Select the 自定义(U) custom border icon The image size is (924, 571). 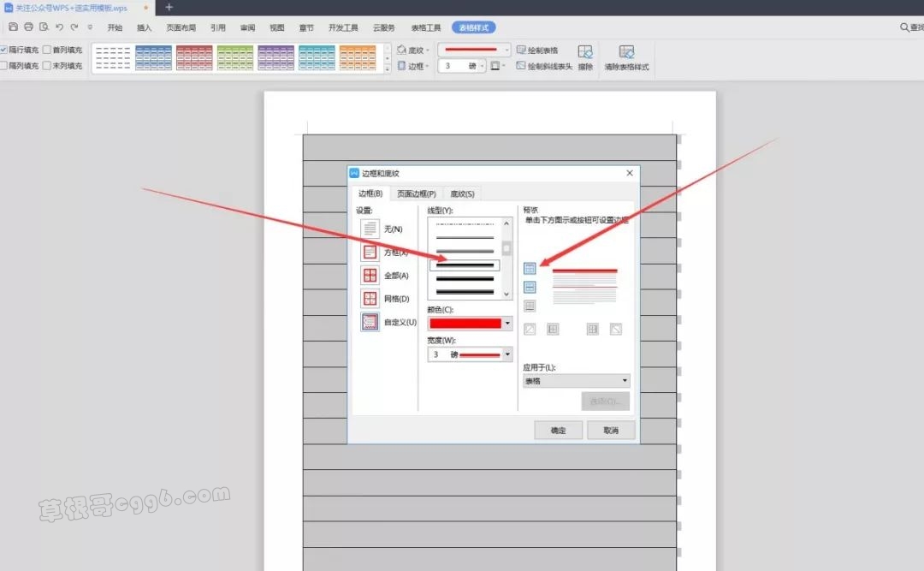[x=370, y=323]
